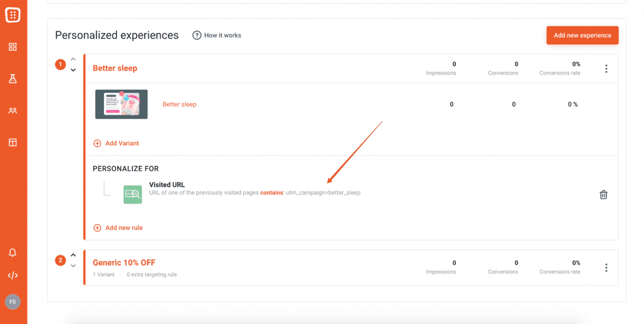Click Add new experience
The width and height of the screenshot is (644, 324).
tap(582, 35)
